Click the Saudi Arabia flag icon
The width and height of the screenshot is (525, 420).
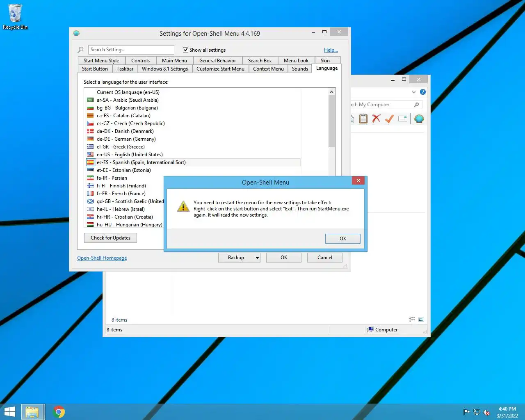pos(90,100)
